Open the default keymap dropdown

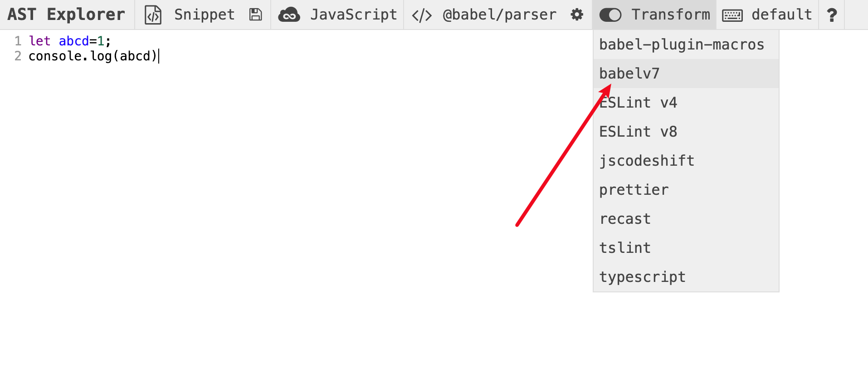click(x=781, y=15)
